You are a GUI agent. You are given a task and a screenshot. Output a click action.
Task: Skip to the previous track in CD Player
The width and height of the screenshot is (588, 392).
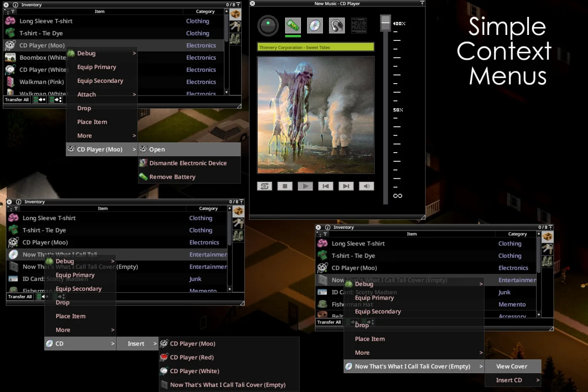[326, 186]
